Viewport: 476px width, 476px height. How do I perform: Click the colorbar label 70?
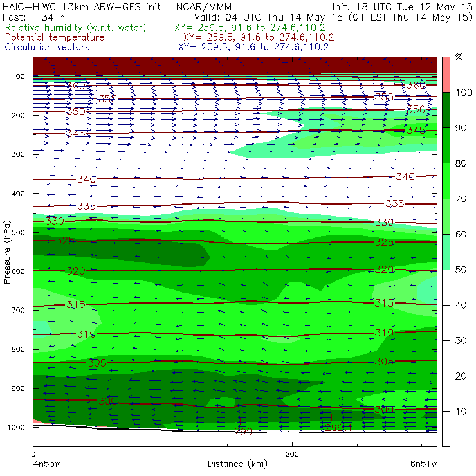click(461, 199)
